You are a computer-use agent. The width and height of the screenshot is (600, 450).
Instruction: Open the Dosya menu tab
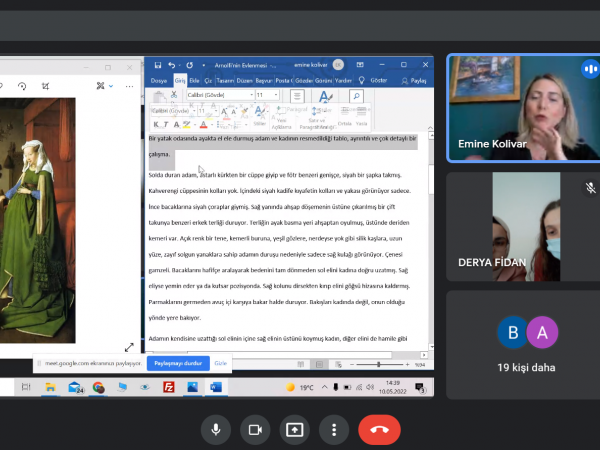pos(159,81)
